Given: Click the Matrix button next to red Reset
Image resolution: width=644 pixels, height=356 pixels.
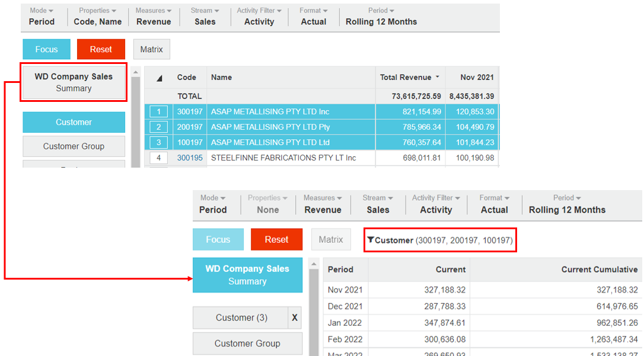Looking at the screenshot, I should (151, 50).
